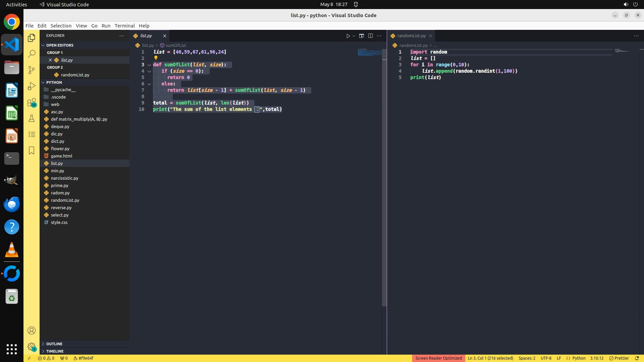Open the run button dropdown arrow
The width and height of the screenshot is (644, 362).
click(354, 36)
